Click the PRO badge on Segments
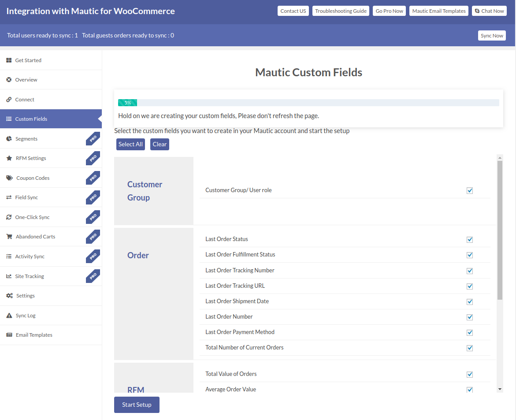The height and width of the screenshot is (420, 516). (93, 138)
